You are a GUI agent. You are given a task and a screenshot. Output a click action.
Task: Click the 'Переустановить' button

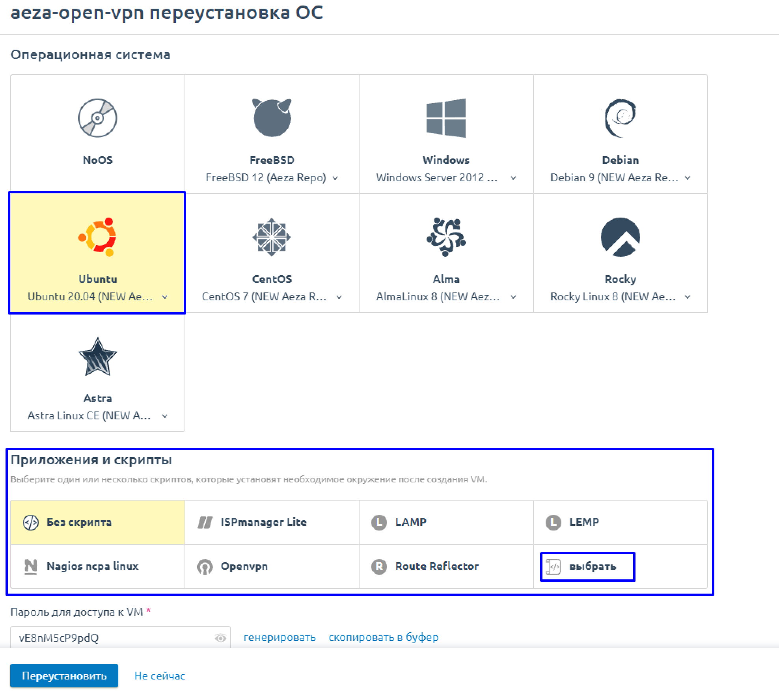pos(64,676)
